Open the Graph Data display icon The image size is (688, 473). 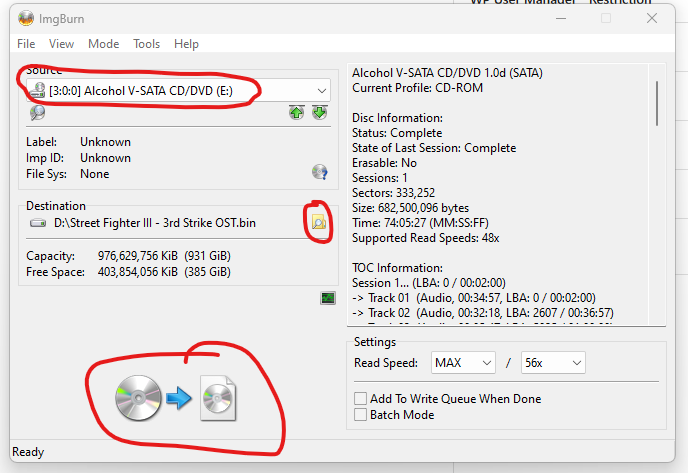click(x=328, y=298)
